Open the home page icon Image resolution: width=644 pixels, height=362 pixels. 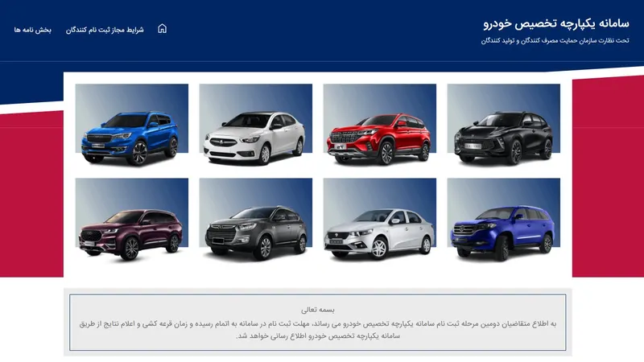tap(163, 29)
